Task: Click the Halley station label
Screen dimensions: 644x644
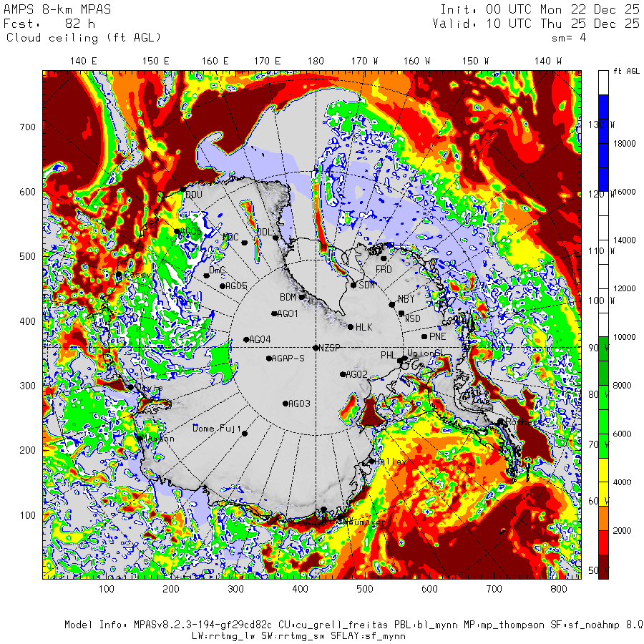Action: [390, 462]
